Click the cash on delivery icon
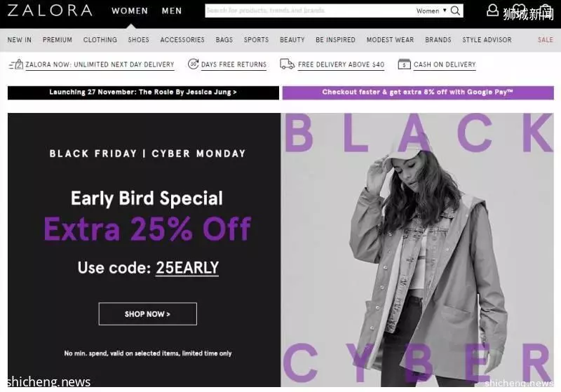 (405, 65)
